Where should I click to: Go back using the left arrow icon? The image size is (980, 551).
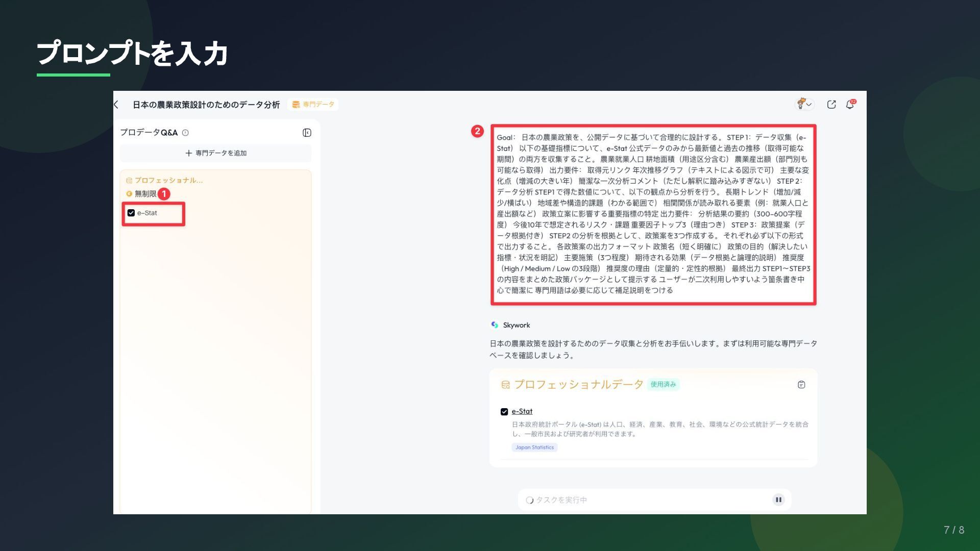pos(116,105)
